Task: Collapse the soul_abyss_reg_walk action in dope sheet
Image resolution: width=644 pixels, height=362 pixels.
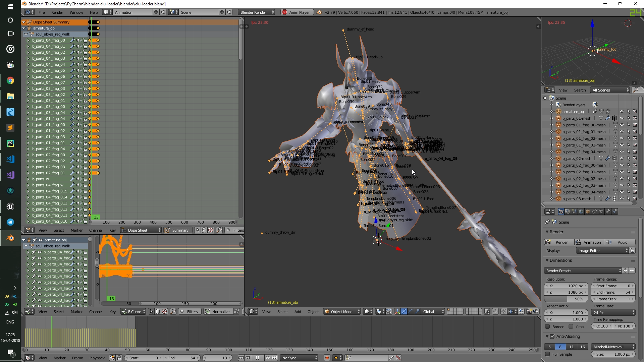Action: tap(26, 34)
